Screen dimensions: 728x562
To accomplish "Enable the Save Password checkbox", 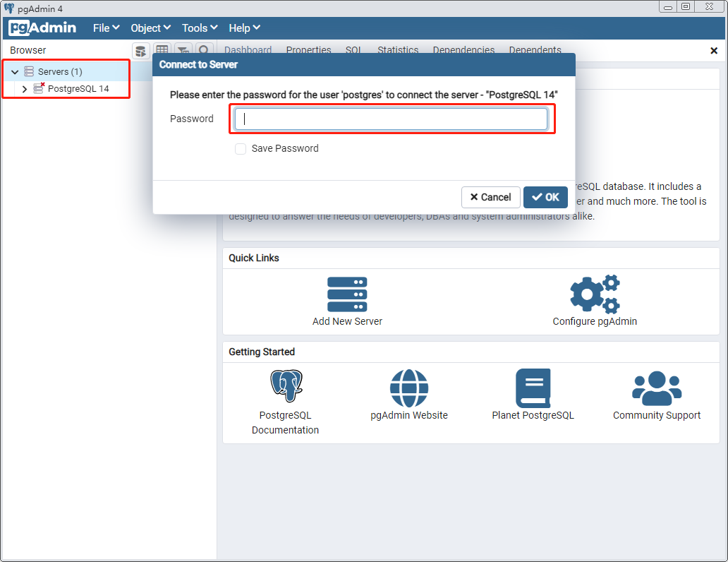I will (241, 149).
